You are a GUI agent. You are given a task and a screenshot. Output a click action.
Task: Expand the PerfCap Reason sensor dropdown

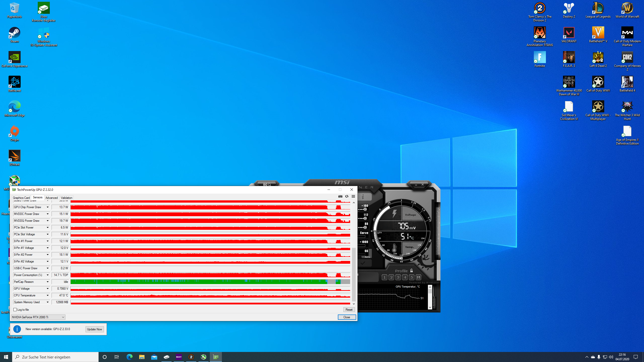48,282
